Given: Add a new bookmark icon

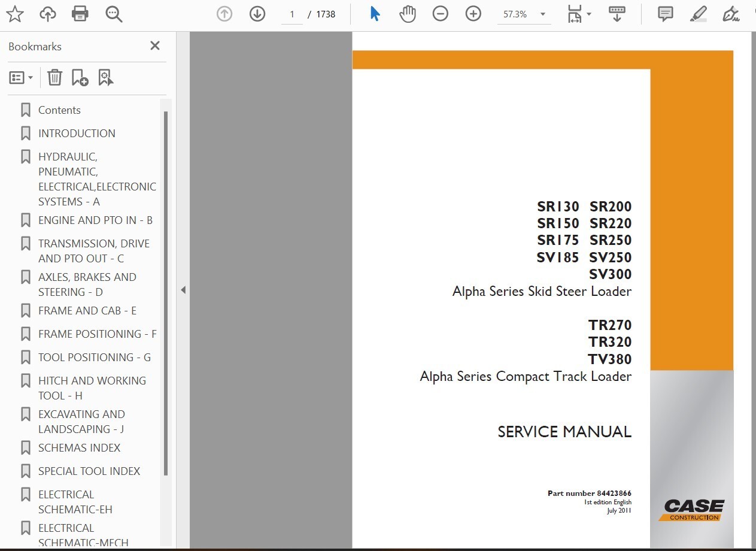Looking at the screenshot, I should (x=80, y=77).
